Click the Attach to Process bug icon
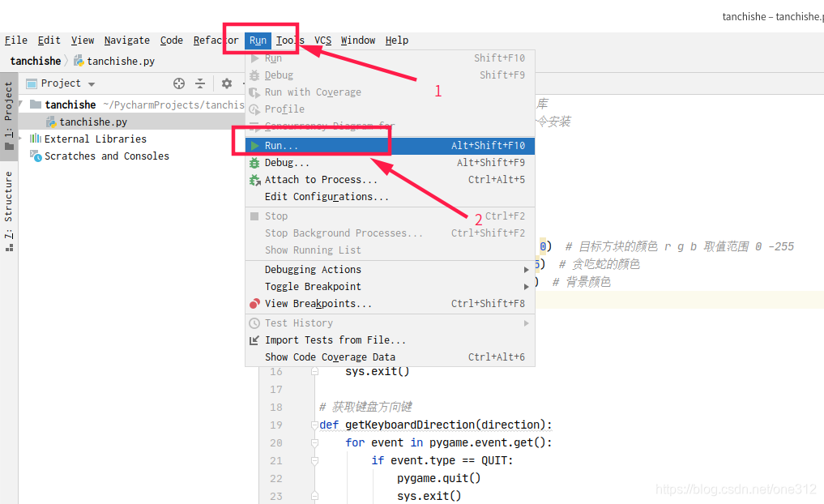Image resolution: width=824 pixels, height=504 pixels. (x=255, y=180)
